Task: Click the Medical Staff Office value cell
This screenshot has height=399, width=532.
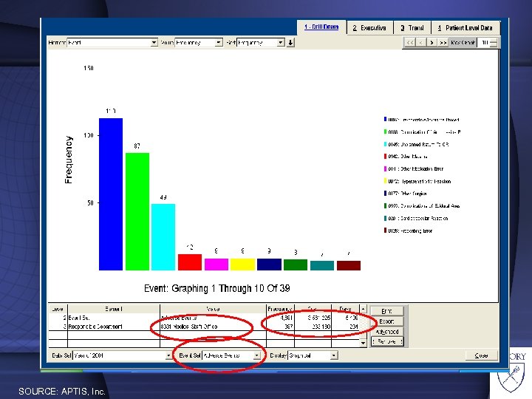Action: 213,327
